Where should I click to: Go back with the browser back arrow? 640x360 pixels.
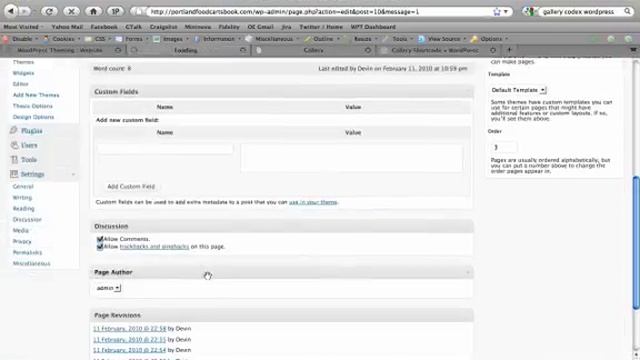(11, 11)
